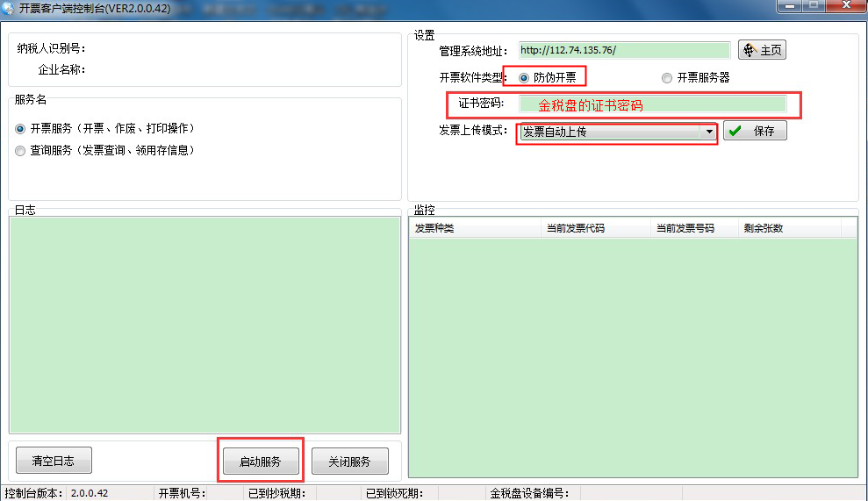Click the 企业名称 label
The image size is (868, 501).
pos(61,69)
